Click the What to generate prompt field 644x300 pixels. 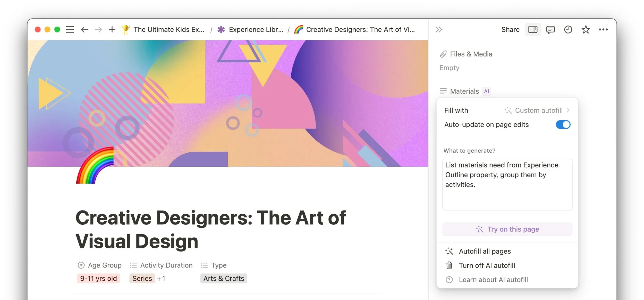[507, 184]
